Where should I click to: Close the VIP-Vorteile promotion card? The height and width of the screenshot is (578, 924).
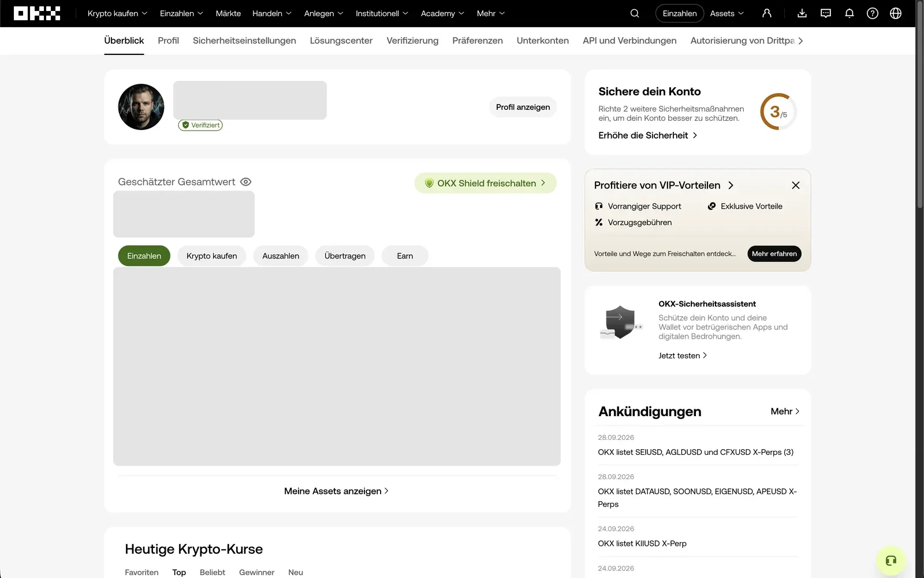[x=796, y=185]
